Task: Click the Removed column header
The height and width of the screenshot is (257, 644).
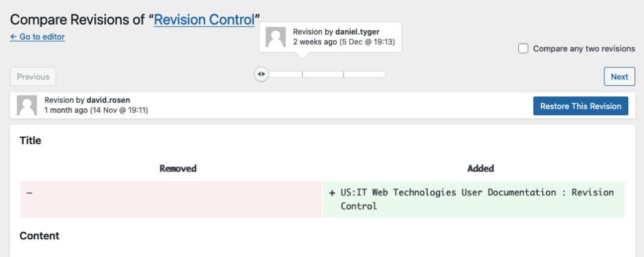Action: pyautogui.click(x=178, y=168)
